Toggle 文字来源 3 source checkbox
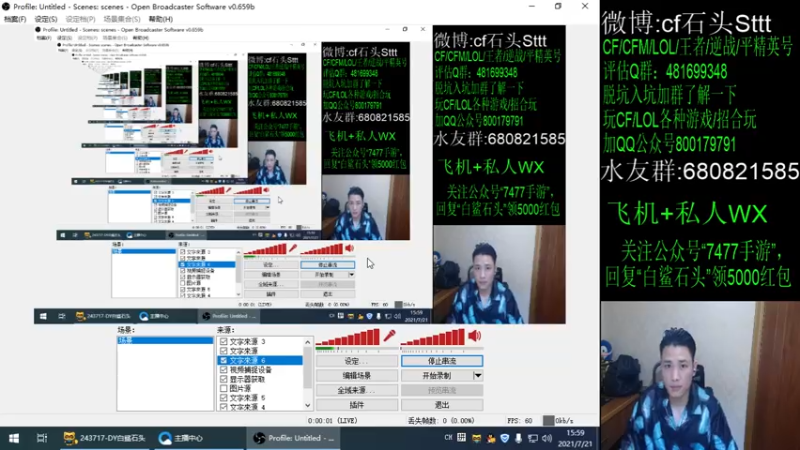Screen dimensions: 800x450 click(223, 341)
